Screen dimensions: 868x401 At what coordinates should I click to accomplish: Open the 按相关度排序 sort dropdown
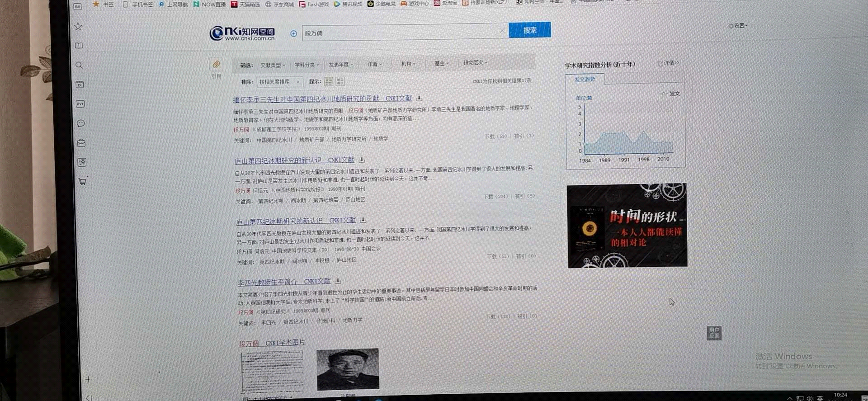[279, 82]
